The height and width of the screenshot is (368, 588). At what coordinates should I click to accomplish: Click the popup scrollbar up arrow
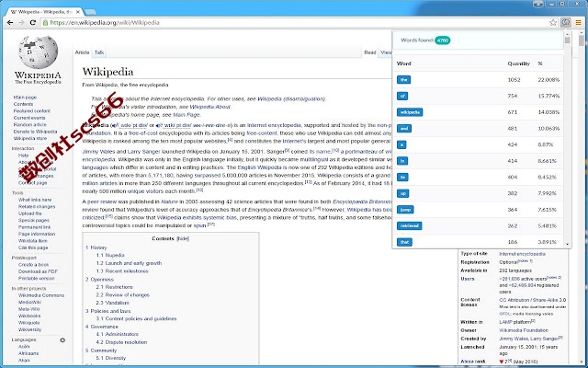point(568,33)
